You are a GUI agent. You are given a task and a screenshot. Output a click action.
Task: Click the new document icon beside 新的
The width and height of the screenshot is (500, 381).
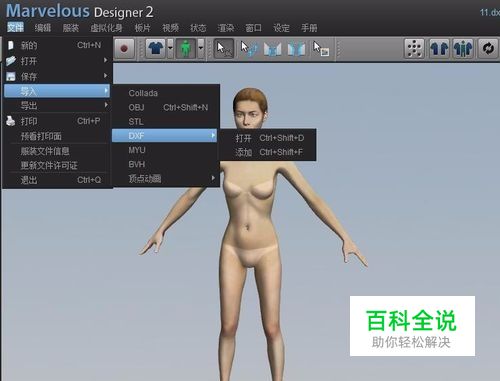(x=11, y=45)
